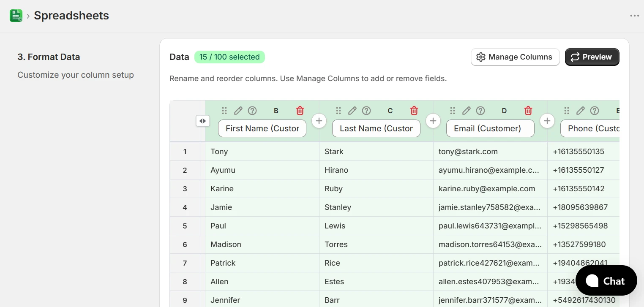The height and width of the screenshot is (307, 644).
Task: Select the cell containing Stark
Action: [376, 152]
